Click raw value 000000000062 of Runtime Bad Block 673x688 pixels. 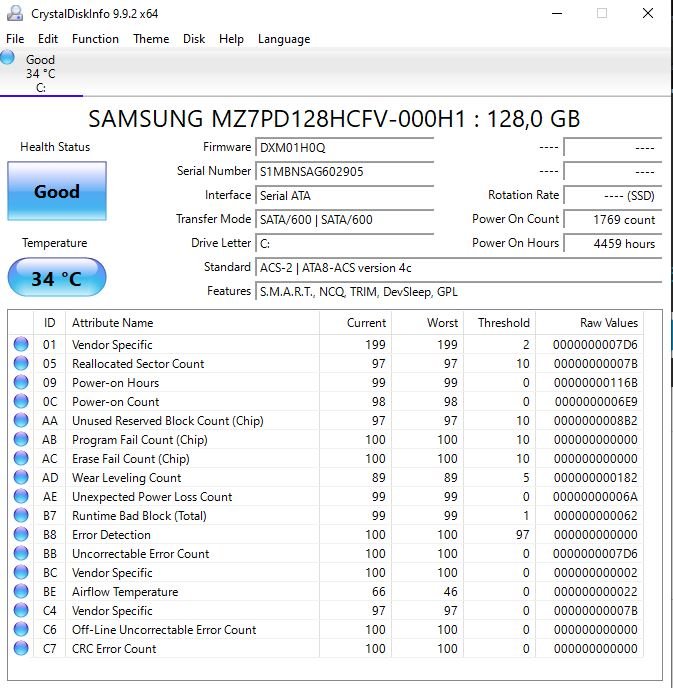(595, 516)
